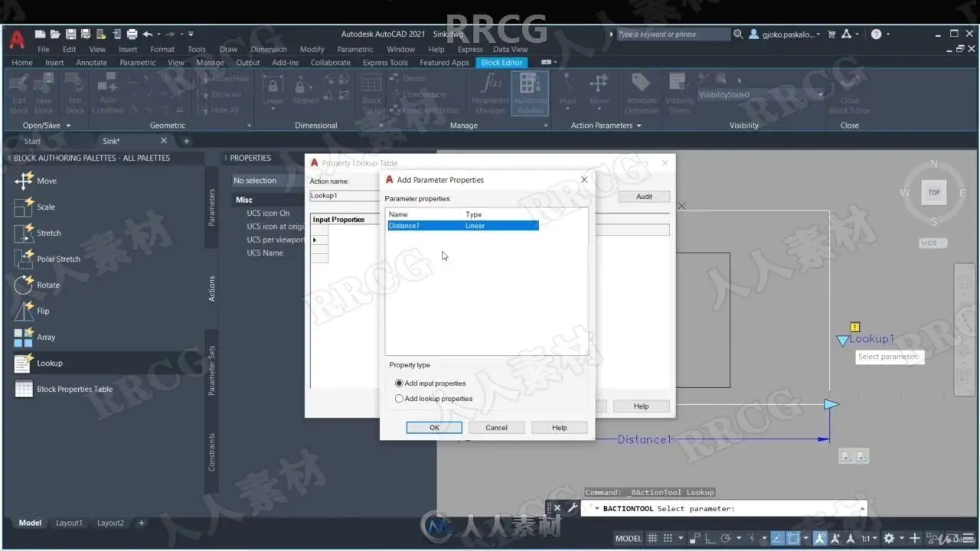Expand the command history arrow on command line
The height and width of the screenshot is (551, 980).
tap(863, 508)
